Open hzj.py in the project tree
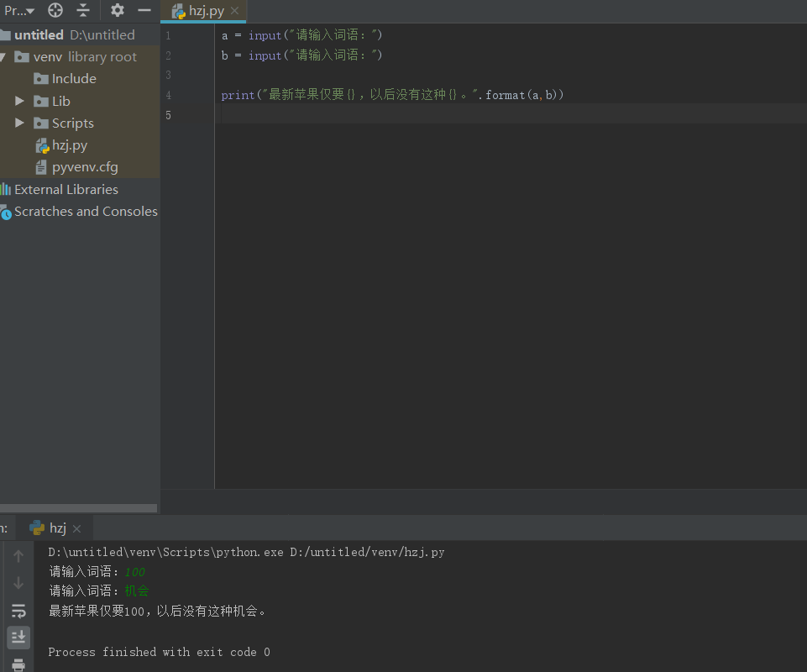This screenshot has height=672, width=807. click(70, 145)
